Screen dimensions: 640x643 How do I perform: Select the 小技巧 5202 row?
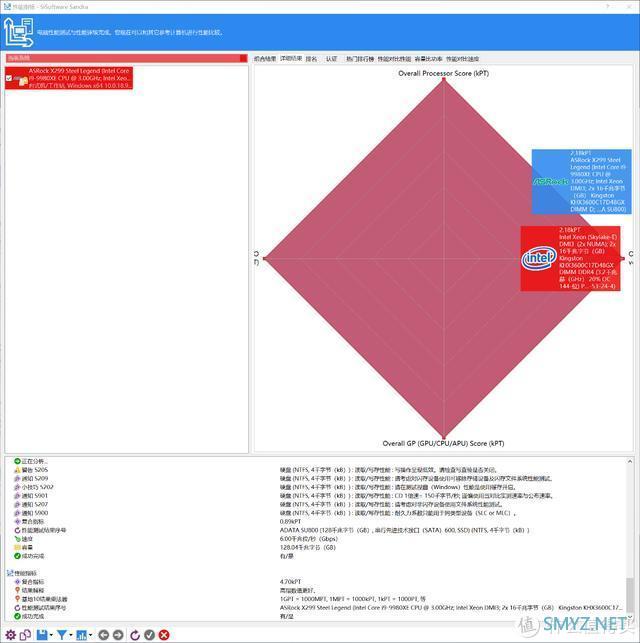pos(34,487)
